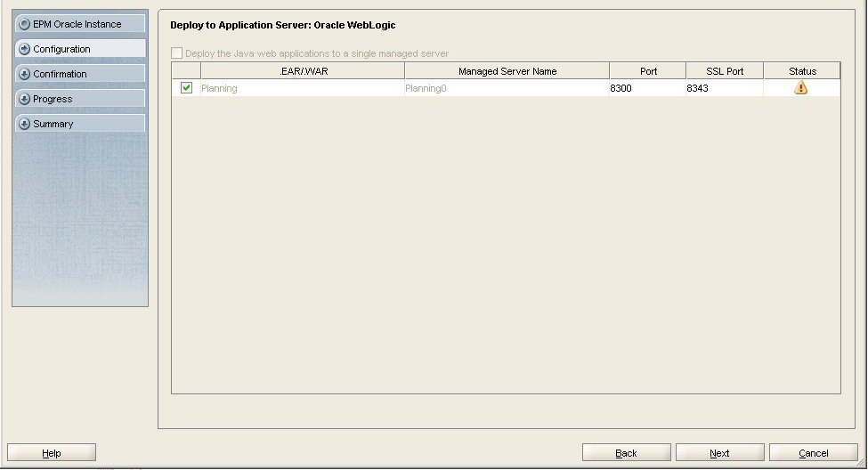Image resolution: width=868 pixels, height=470 pixels.
Task: Uncheck the Planning row checkbox
Action: tap(187, 87)
